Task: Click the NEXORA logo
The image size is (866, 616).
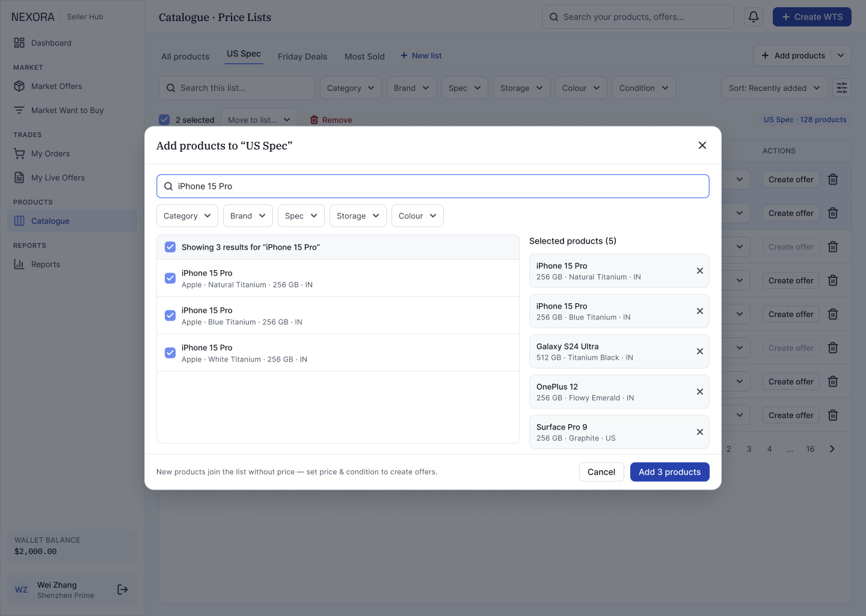Action: click(33, 17)
